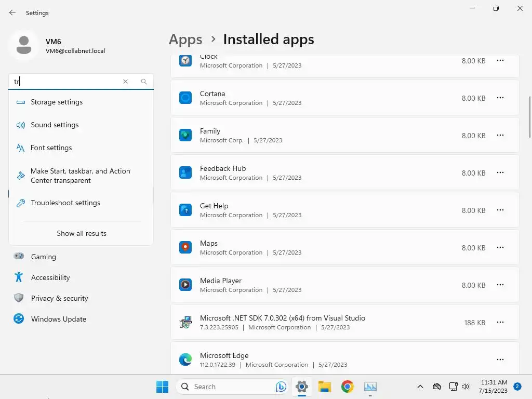The image size is (532, 399).
Task: Open the Windows Start menu
Action: pos(162,387)
